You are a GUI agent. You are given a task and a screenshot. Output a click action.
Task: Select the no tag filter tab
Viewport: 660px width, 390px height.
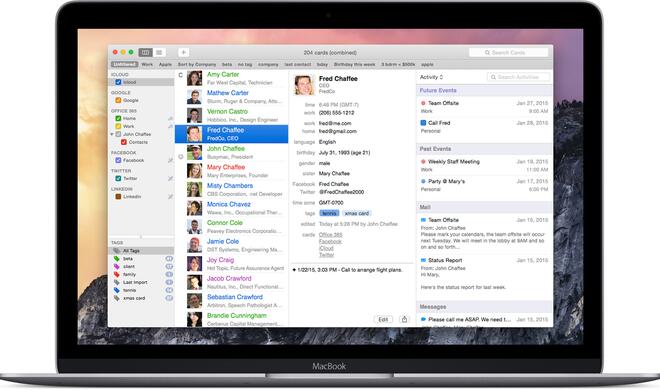[245, 64]
